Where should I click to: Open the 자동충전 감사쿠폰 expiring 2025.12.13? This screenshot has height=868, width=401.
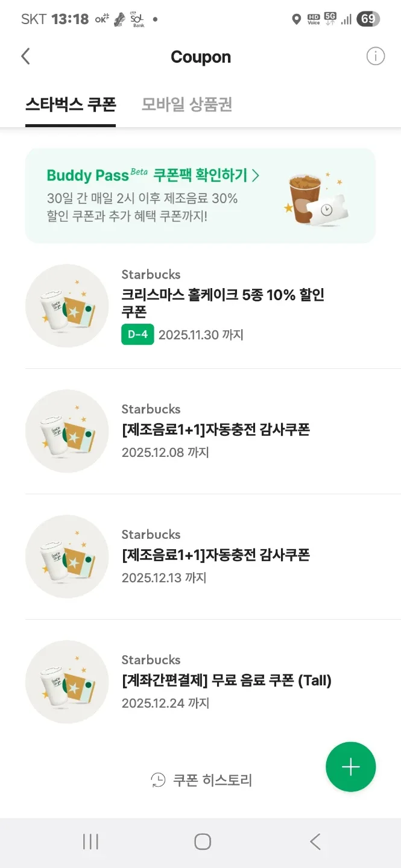[x=216, y=555]
